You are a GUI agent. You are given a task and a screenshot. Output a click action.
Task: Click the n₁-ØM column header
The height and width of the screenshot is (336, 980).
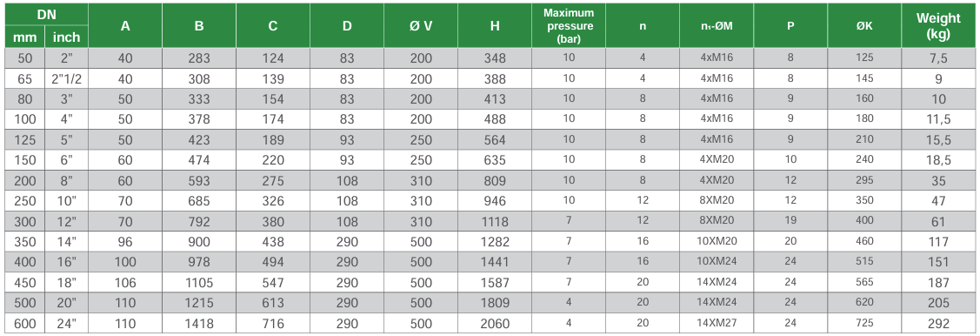click(x=717, y=25)
